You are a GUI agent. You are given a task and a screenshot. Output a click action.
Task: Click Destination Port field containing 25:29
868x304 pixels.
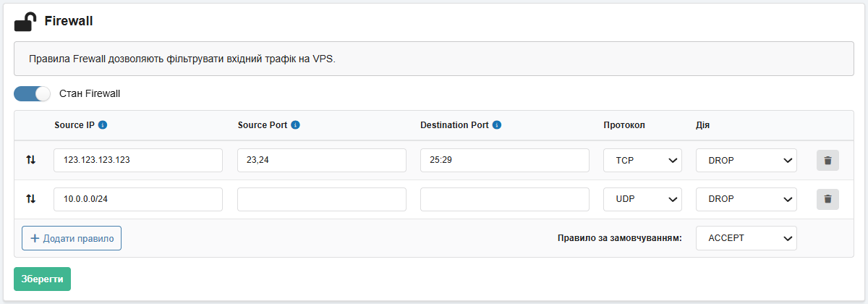pos(504,161)
